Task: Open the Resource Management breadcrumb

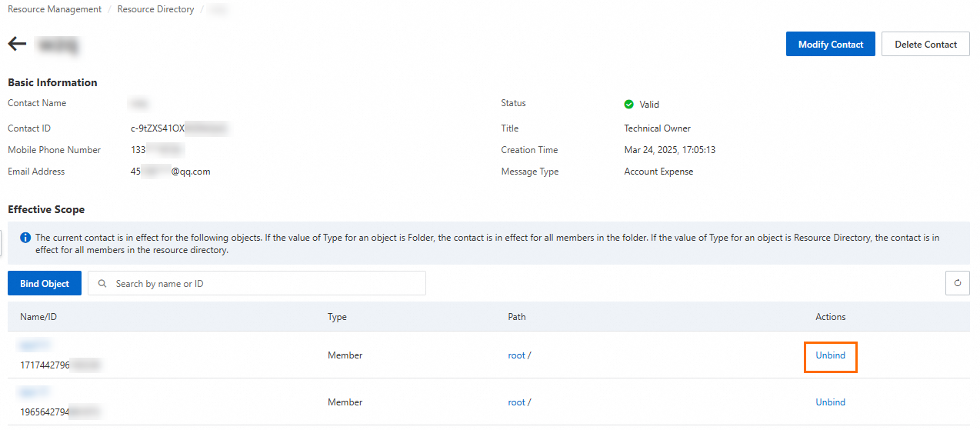Action: pyautogui.click(x=55, y=9)
